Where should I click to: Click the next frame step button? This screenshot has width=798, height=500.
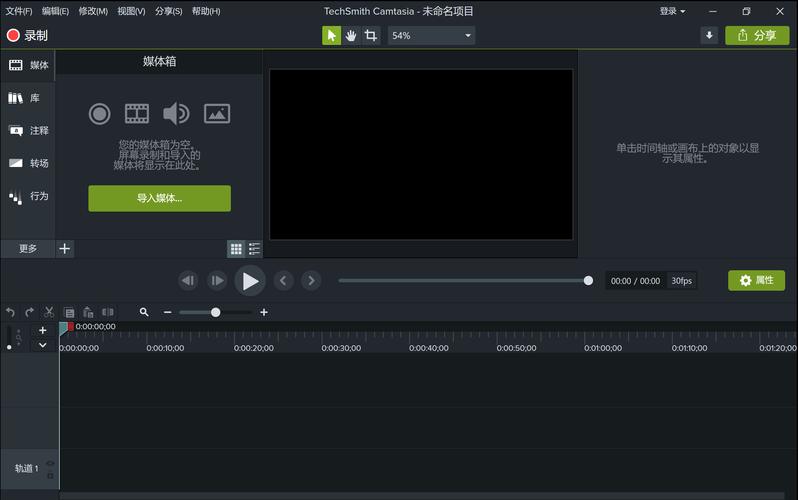[217, 281]
